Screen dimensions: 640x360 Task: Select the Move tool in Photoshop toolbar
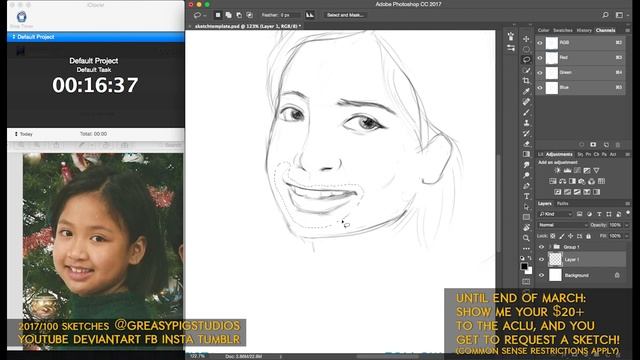click(x=527, y=39)
